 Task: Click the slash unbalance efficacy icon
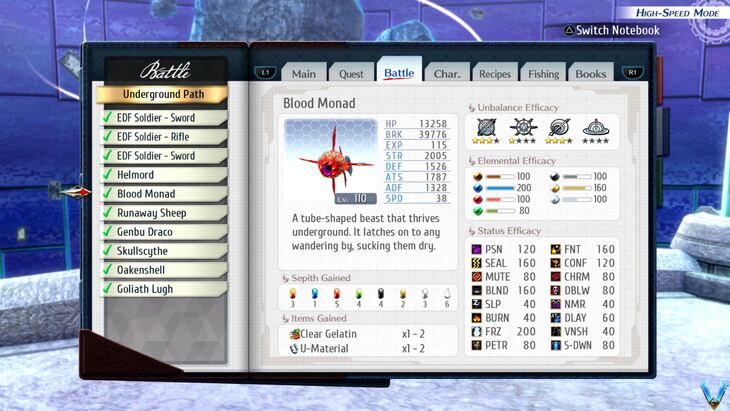pyautogui.click(x=486, y=127)
